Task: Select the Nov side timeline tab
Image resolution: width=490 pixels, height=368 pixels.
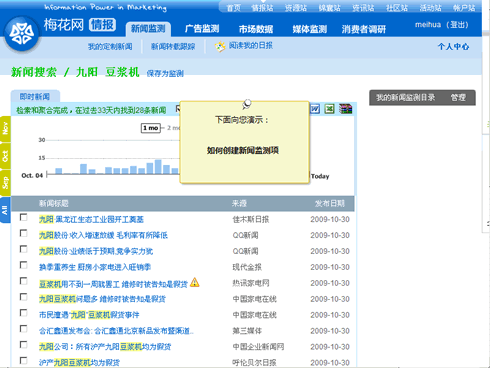Action: (x=5, y=129)
